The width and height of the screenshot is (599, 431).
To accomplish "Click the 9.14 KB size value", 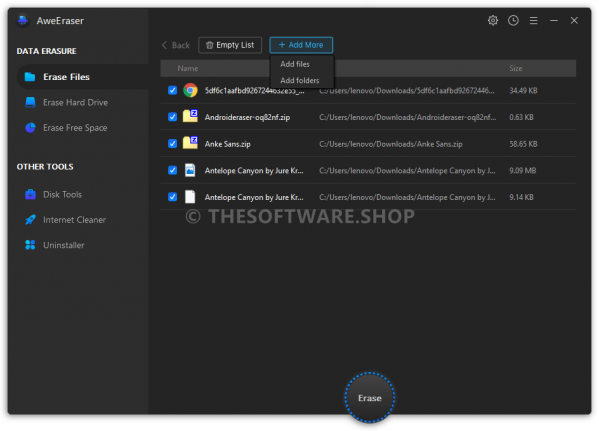I will pos(521,197).
